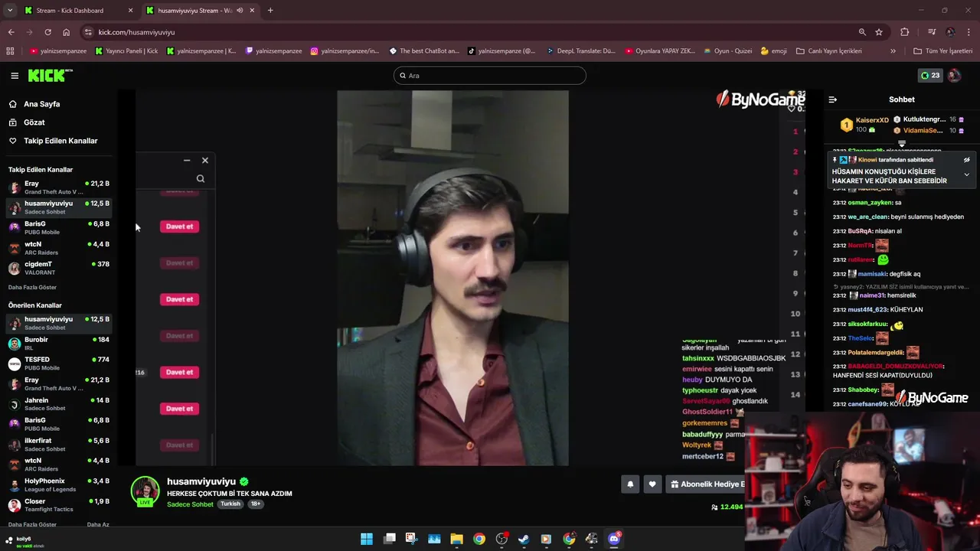Viewport: 980px width, 551px height.
Task: Open the Kick sidebar hamburger menu
Action: click(15, 76)
